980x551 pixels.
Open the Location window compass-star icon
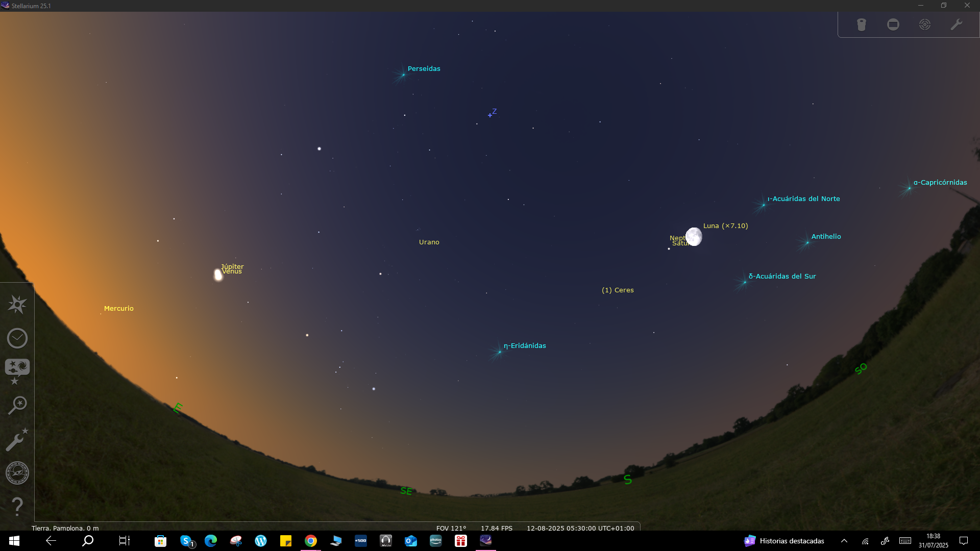17,305
